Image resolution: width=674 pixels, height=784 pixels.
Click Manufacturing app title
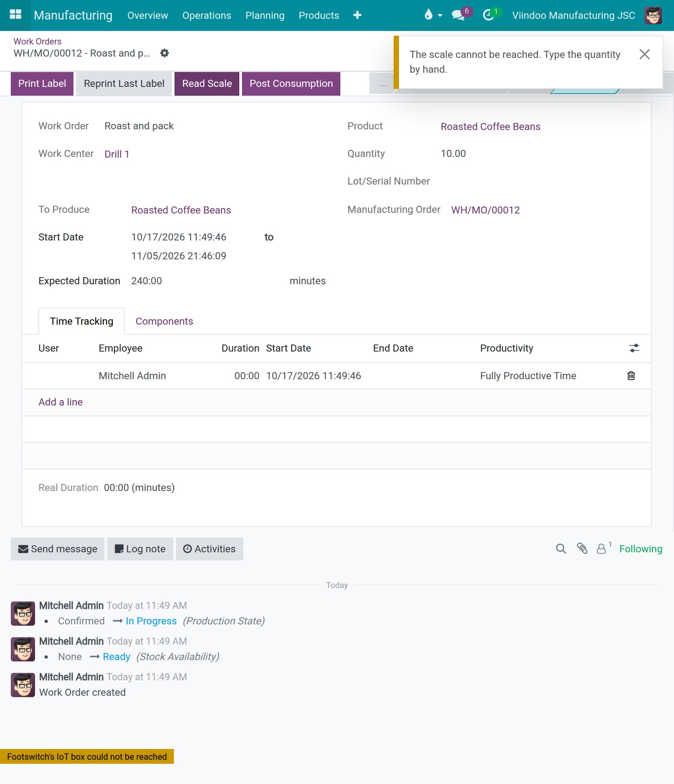click(x=73, y=15)
